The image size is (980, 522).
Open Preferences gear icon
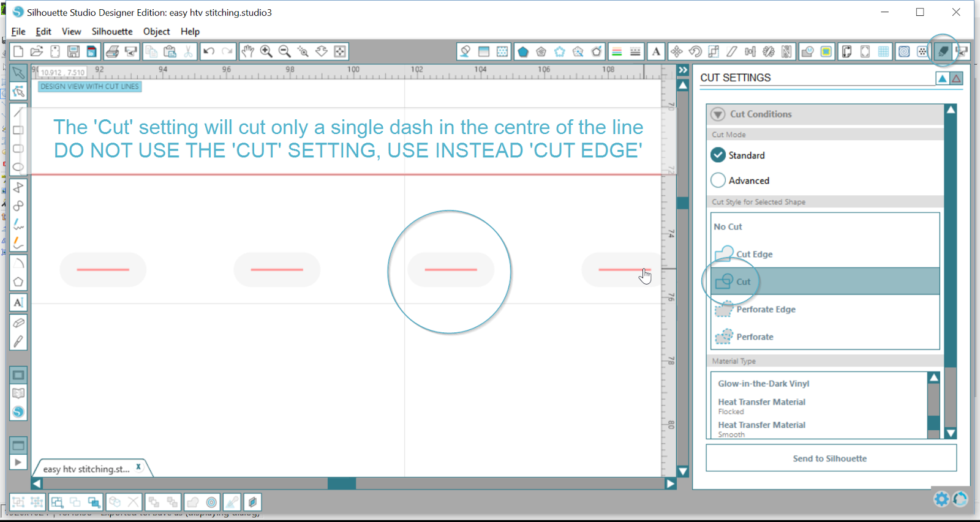click(x=941, y=499)
